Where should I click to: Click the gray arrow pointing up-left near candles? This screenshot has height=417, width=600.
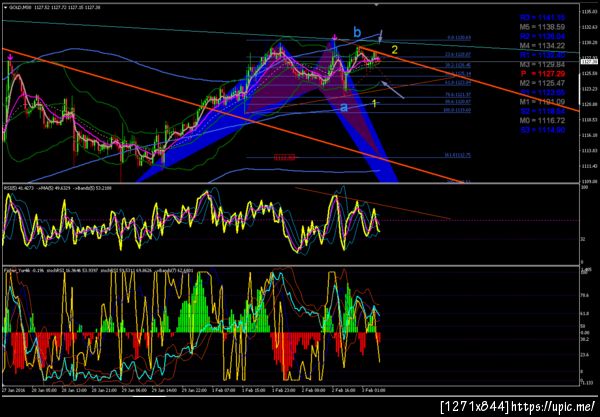[391, 90]
